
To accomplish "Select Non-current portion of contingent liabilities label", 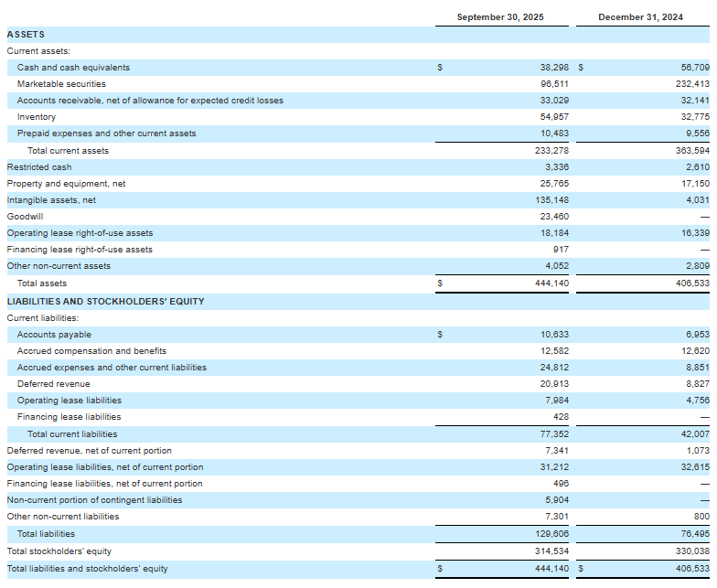I will tap(94, 500).
